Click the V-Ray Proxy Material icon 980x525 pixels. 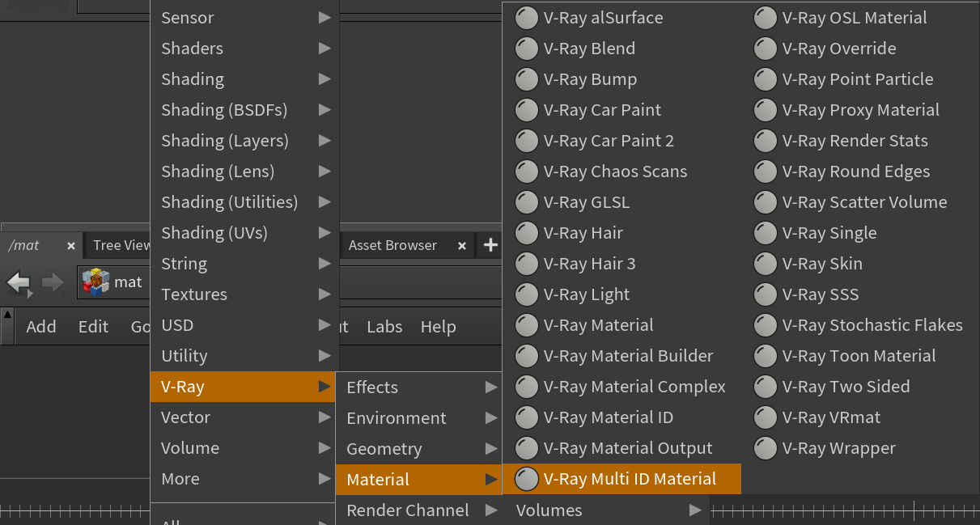pyautogui.click(x=766, y=110)
